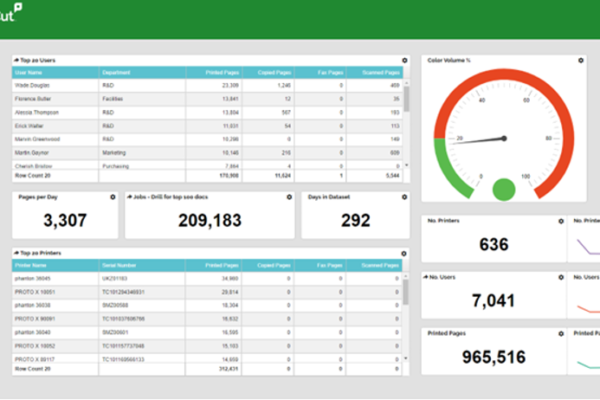Open gear icon on No. Users tile
The image size is (600, 400).
coord(561,276)
